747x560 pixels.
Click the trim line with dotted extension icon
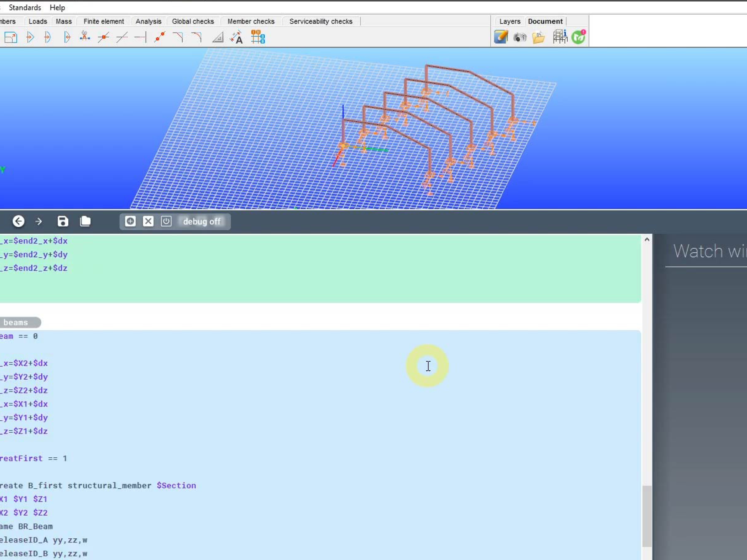[122, 37]
